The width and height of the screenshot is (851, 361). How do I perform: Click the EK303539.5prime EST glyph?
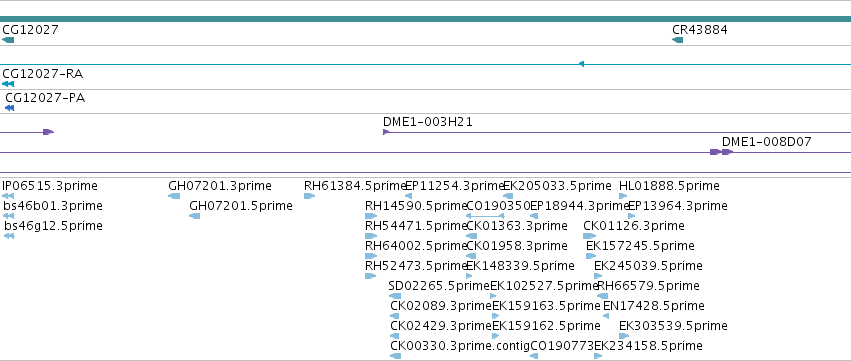[624, 336]
